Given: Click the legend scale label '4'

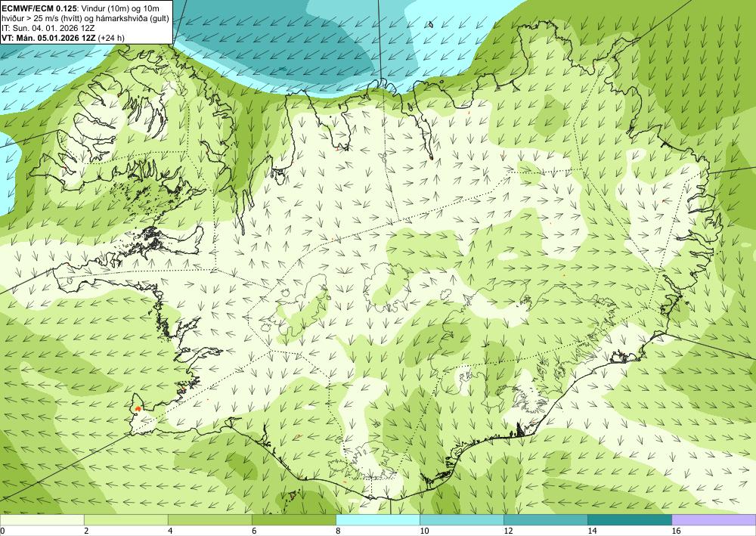Looking at the screenshot, I should point(169,531).
